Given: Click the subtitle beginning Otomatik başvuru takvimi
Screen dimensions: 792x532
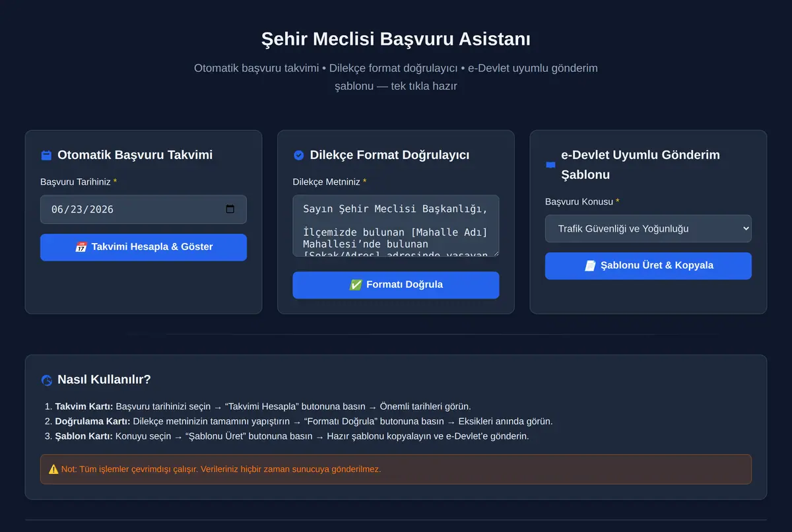Looking at the screenshot, I should tap(396, 77).
